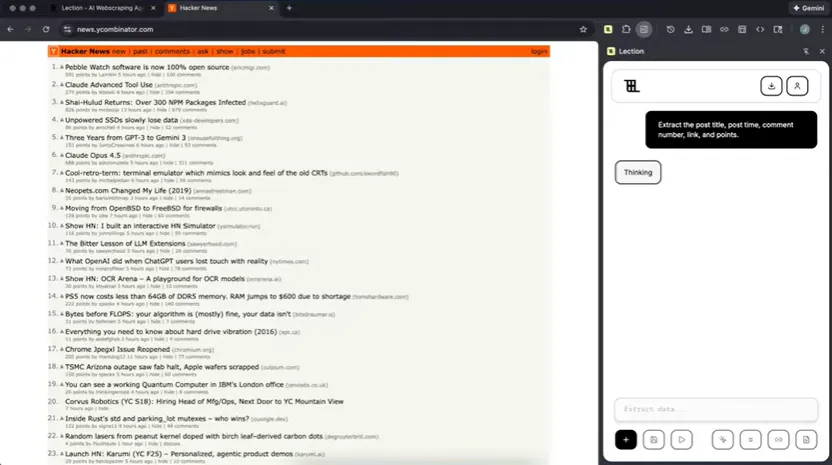Open the Chrome three-dot menu

pyautogui.click(x=822, y=29)
